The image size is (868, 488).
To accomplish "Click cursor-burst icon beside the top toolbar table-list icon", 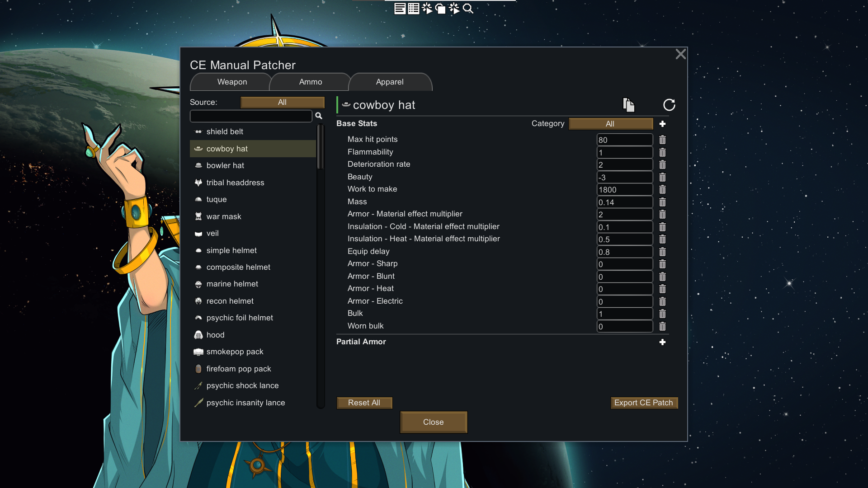I will click(x=427, y=9).
